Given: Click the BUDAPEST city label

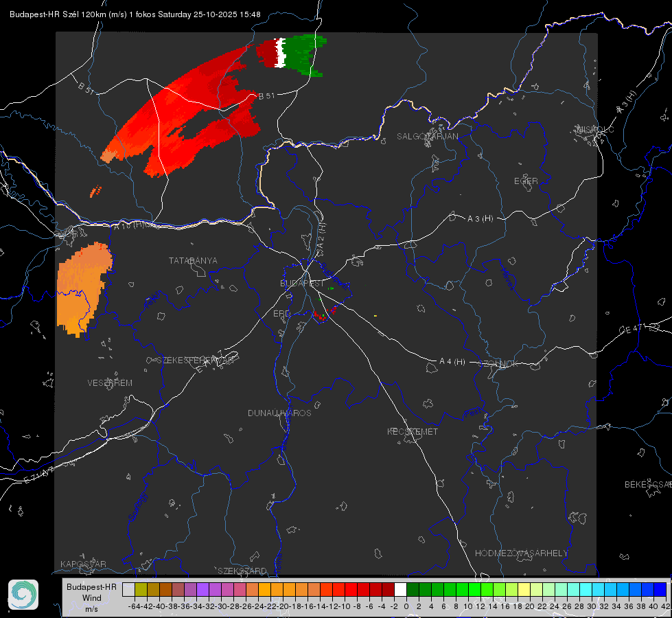Looking at the screenshot, I should [x=302, y=284].
